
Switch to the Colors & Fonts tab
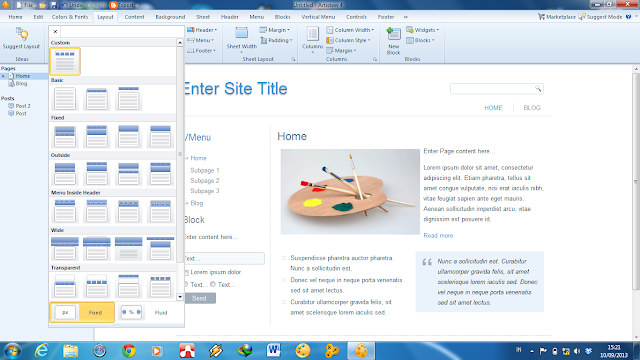[x=70, y=17]
